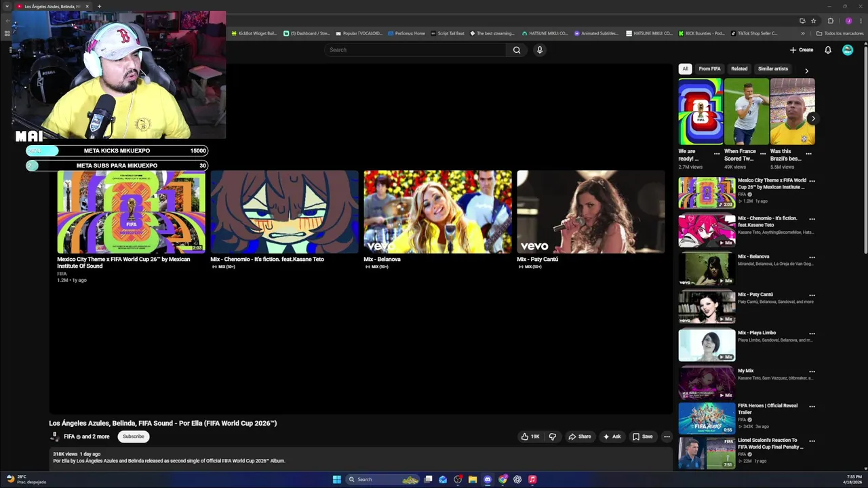Play the Mix - Belanova end-screen thumbnail
This screenshot has width=868, height=488.
[437, 211]
